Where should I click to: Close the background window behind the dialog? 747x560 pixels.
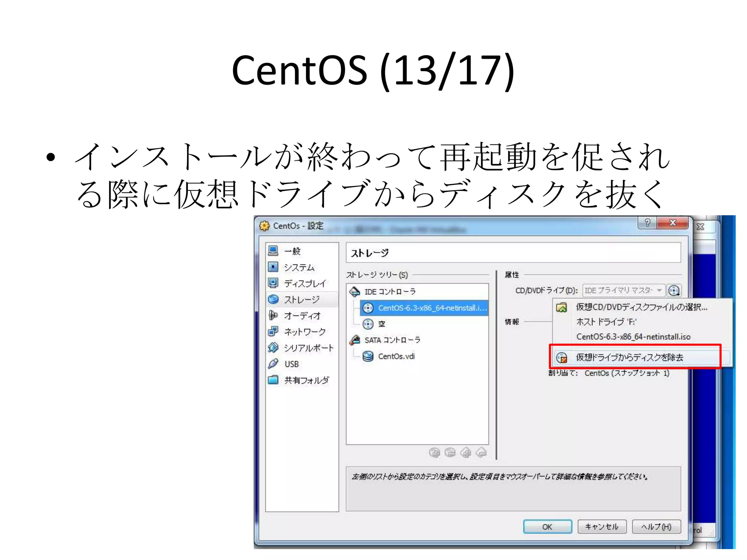(x=700, y=227)
